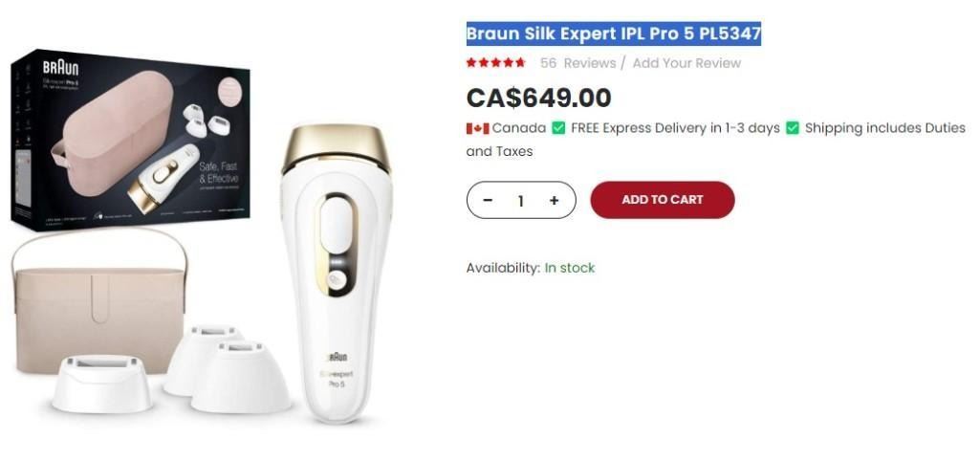Screen dimensions: 980x461
Task: Click the In stock availability label
Action: 570,268
